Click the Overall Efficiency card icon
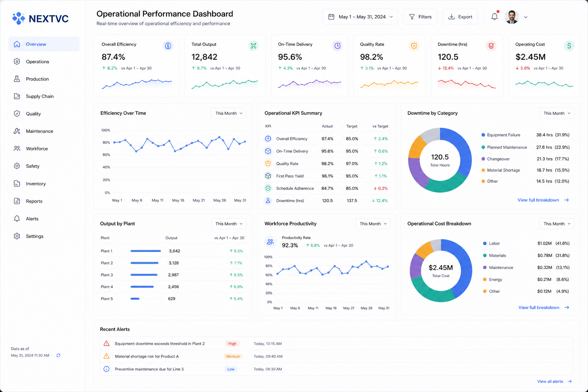The image size is (588, 392). pos(168,46)
